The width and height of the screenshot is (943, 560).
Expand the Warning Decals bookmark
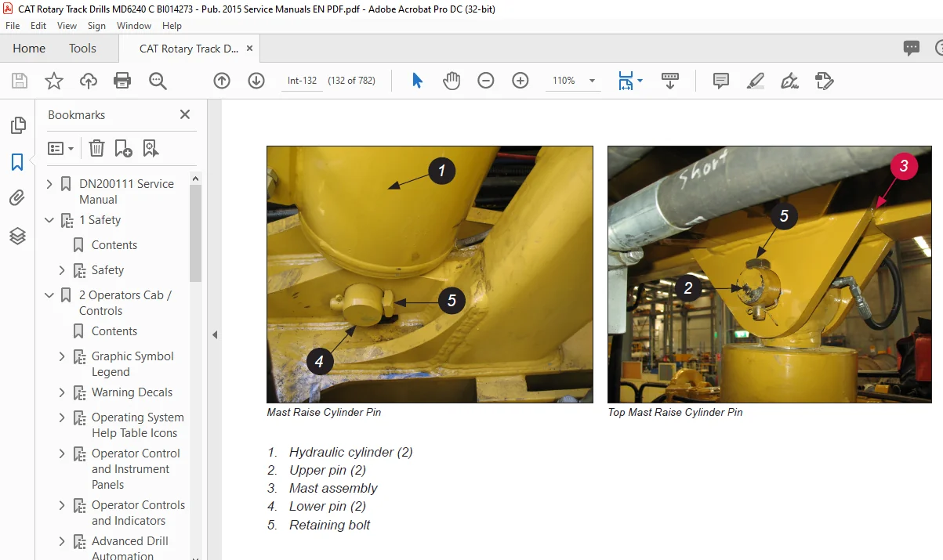tap(63, 392)
